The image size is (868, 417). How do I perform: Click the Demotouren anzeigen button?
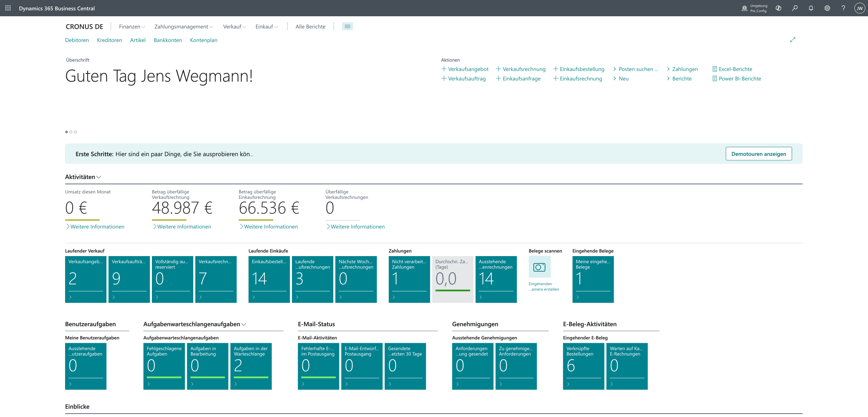[758, 154]
